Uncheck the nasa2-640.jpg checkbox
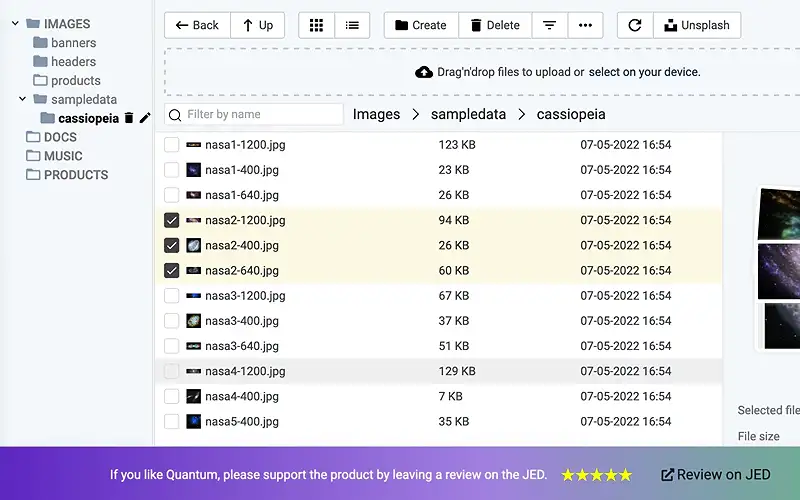 (171, 270)
